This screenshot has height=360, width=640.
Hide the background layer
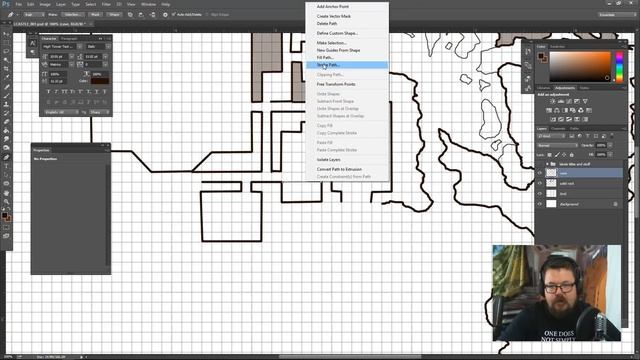(x=540, y=204)
